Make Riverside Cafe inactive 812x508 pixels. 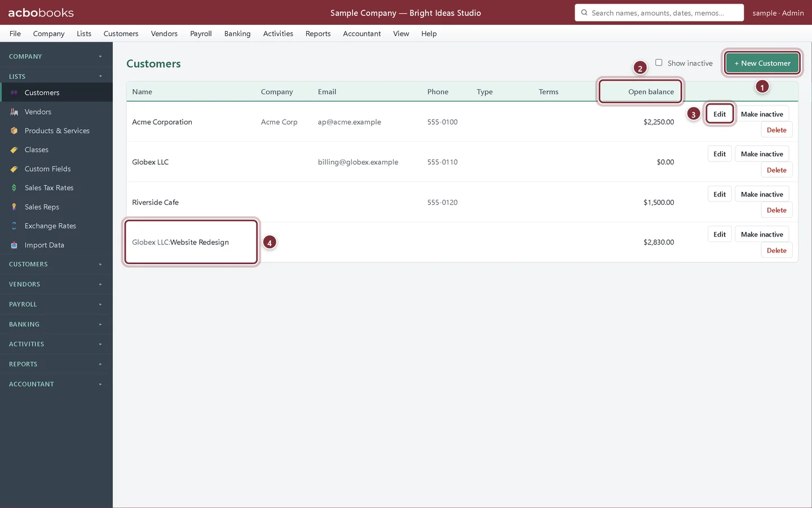(762, 194)
